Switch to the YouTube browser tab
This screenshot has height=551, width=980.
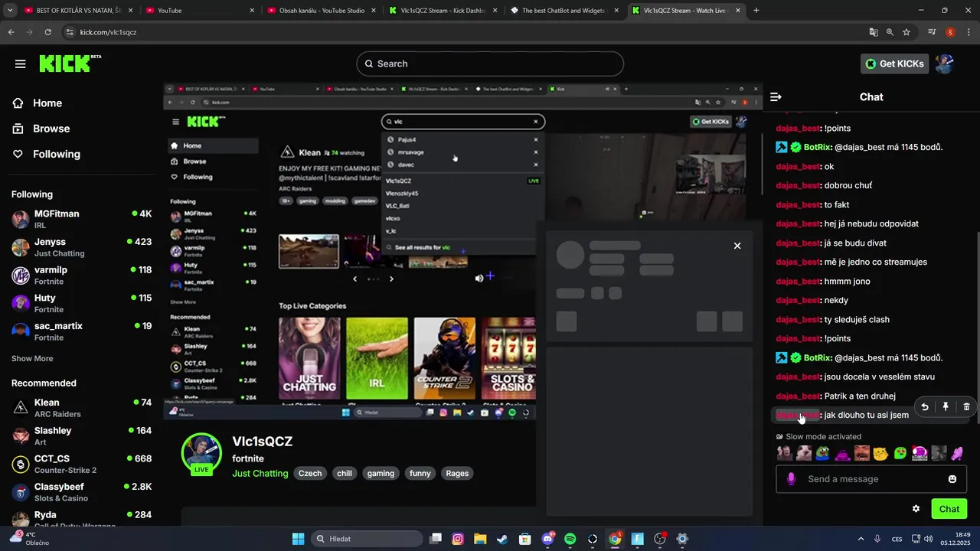(199, 11)
